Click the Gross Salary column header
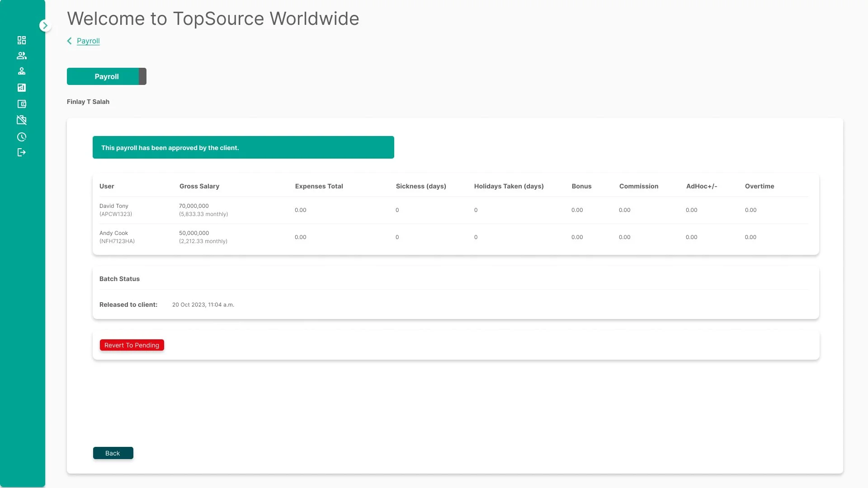Image resolution: width=868 pixels, height=488 pixels. (x=199, y=186)
